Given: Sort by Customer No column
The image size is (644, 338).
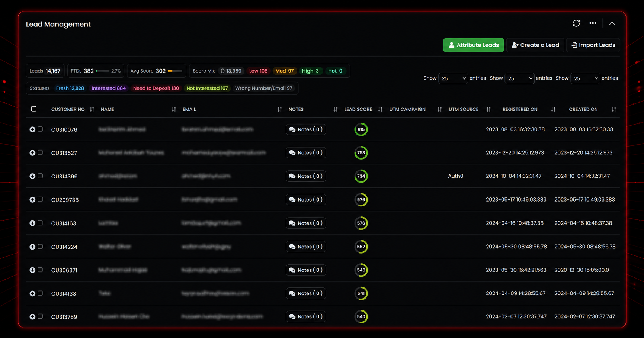Looking at the screenshot, I should [x=92, y=109].
